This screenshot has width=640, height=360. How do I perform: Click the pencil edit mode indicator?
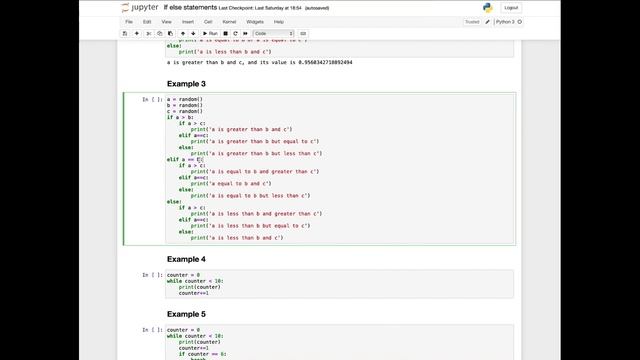coord(487,22)
